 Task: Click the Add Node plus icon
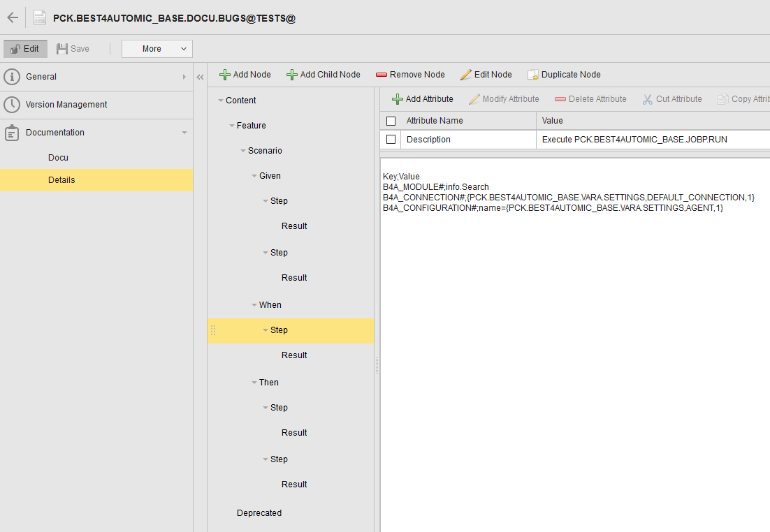click(224, 75)
